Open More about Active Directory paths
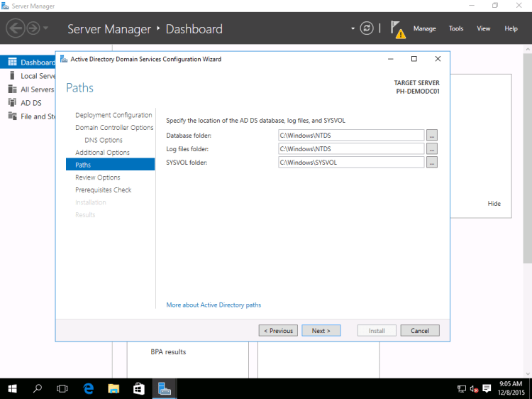Screen dimensions: 532x399 [214, 305]
